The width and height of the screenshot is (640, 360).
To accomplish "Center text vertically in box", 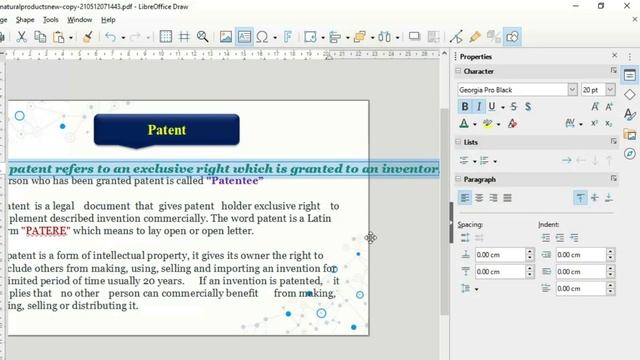I will pos(594,198).
